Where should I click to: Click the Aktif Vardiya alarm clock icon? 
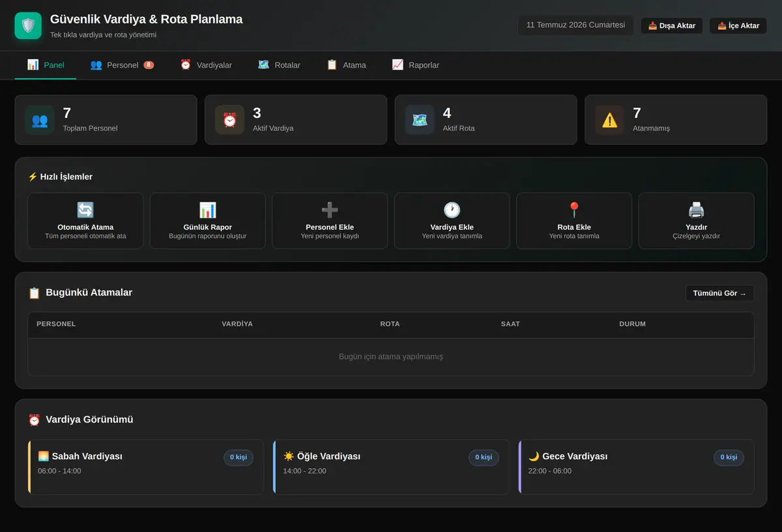pyautogui.click(x=229, y=120)
